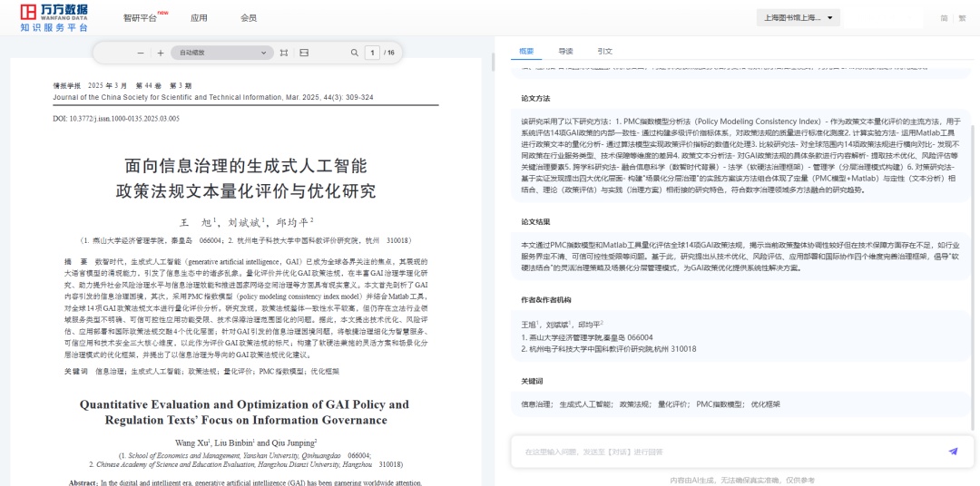The width and height of the screenshot is (980, 486).
Task: Click the fit-to-page view icon
Action: [284, 53]
